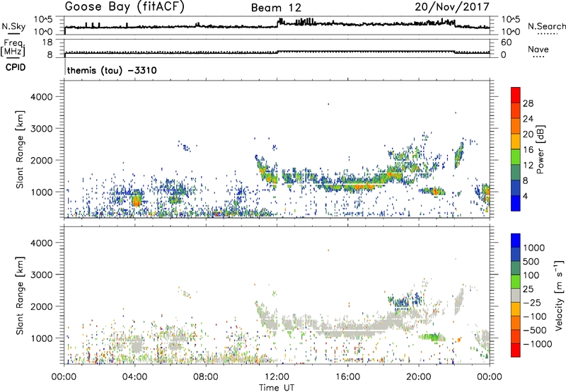The width and height of the screenshot is (566, 392).
Task: Click the velocity panel 'Slant Range [km]' label
Action: pyautogui.click(x=20, y=295)
